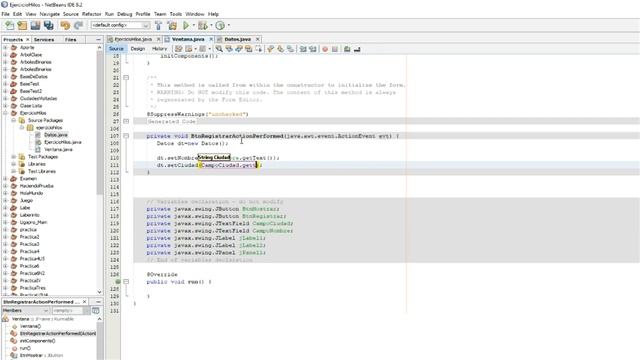Select EjercicioHilos.java in the project tree
Viewport: 640px width, 360px height.
tap(63, 142)
